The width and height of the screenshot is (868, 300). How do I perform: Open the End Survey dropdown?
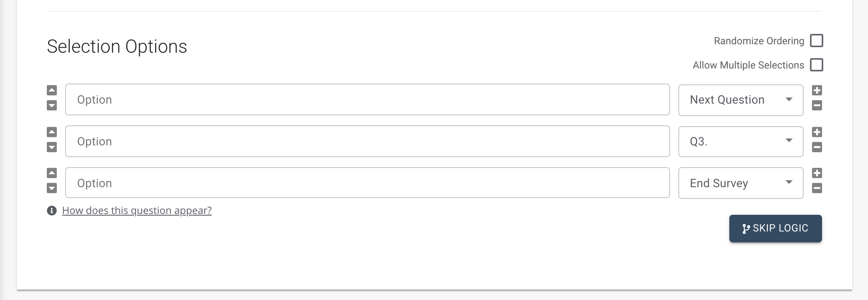point(741,183)
